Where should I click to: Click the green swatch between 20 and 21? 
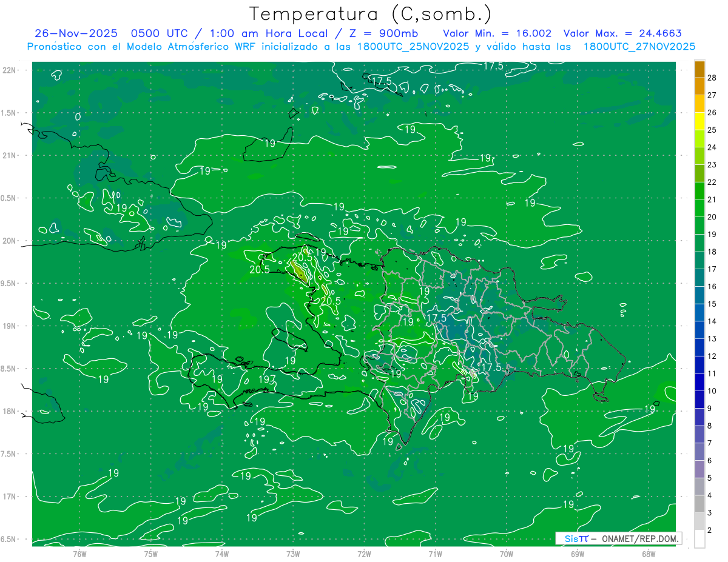click(699, 208)
